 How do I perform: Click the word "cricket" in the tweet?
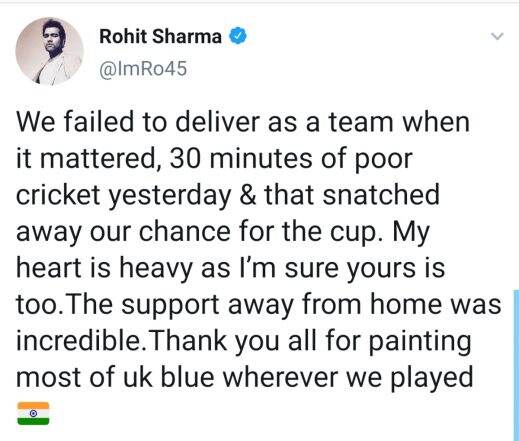[x=58, y=195]
